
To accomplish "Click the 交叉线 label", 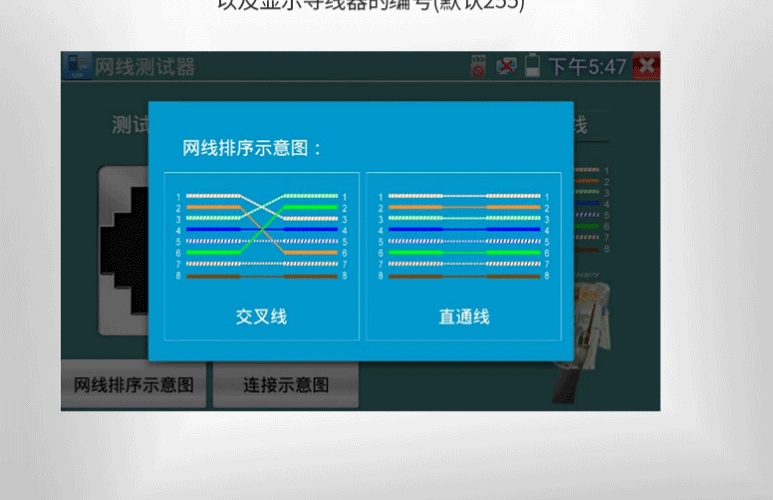I will point(262,316).
